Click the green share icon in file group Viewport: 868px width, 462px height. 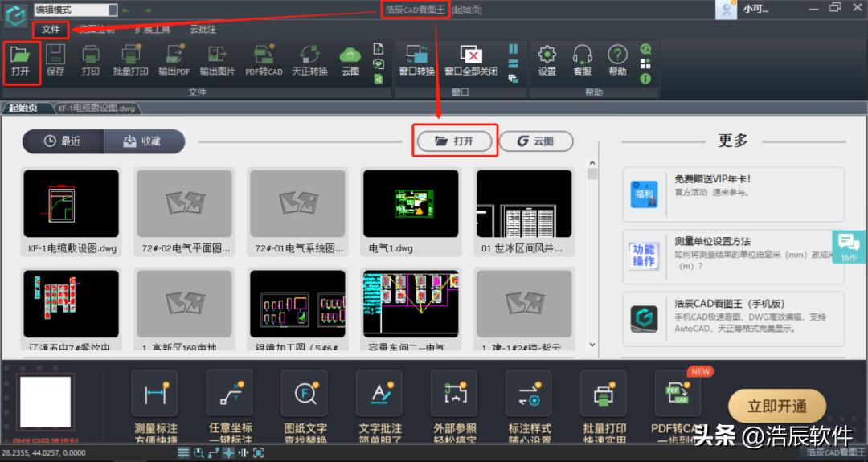(x=379, y=79)
